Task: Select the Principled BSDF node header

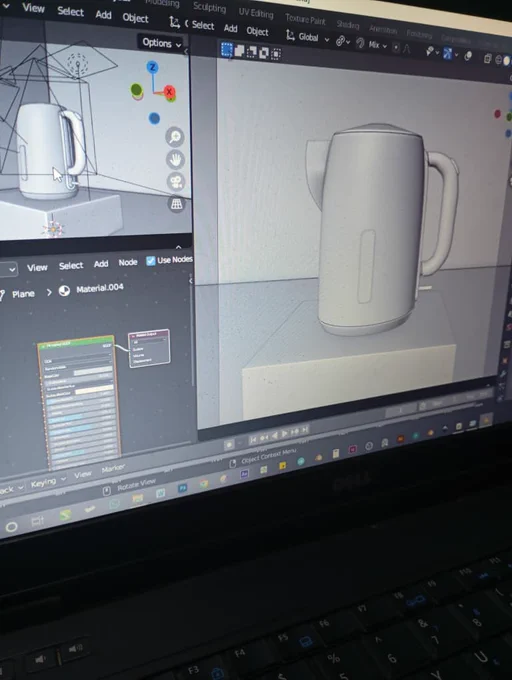Action: [76, 344]
